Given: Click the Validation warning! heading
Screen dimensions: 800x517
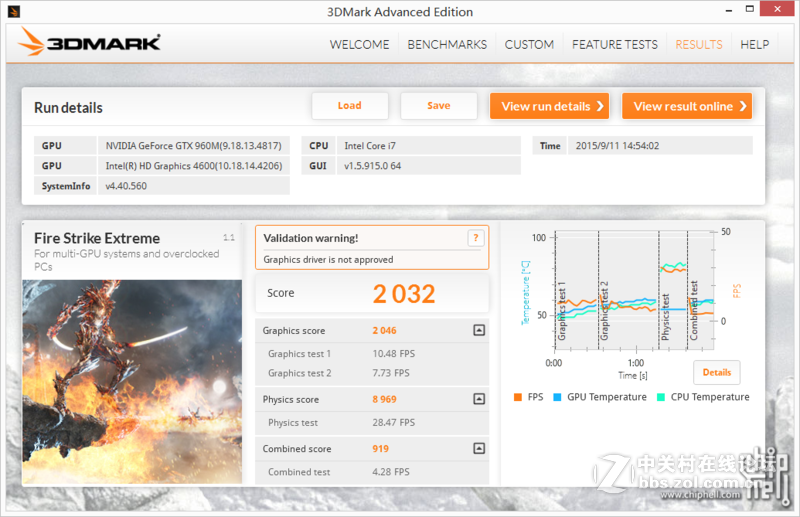Looking at the screenshot, I should pos(311,238).
